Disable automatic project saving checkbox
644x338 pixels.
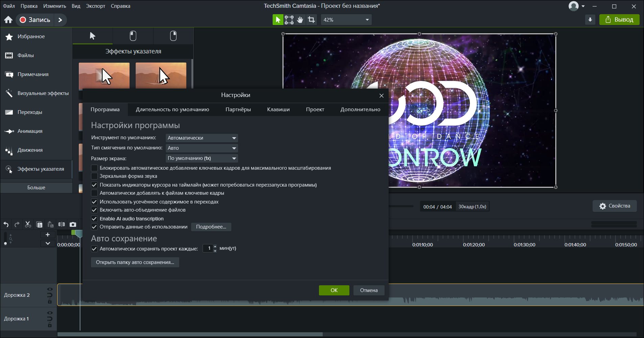(94, 249)
